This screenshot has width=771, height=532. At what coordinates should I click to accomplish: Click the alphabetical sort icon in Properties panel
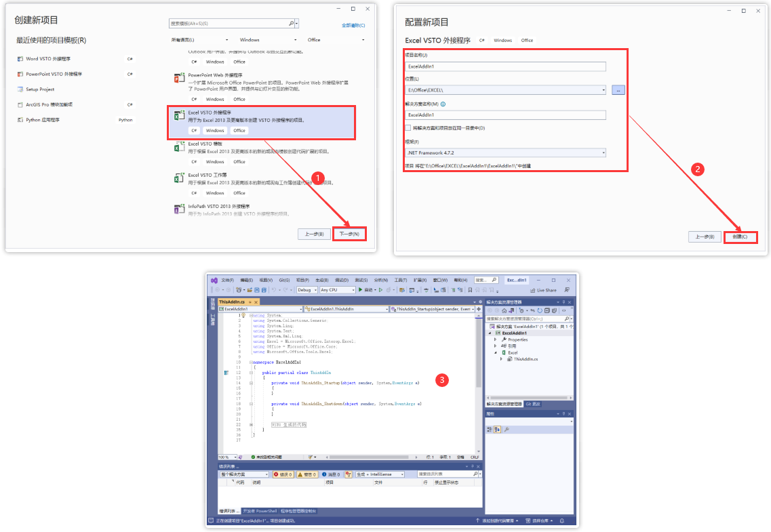(497, 430)
